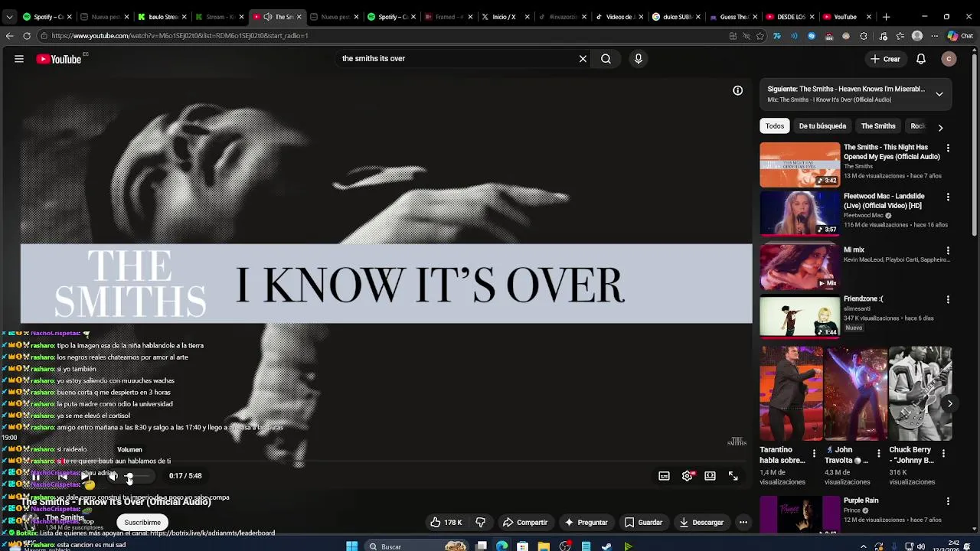Open the YouTube hamburger guide menu

click(x=19, y=59)
